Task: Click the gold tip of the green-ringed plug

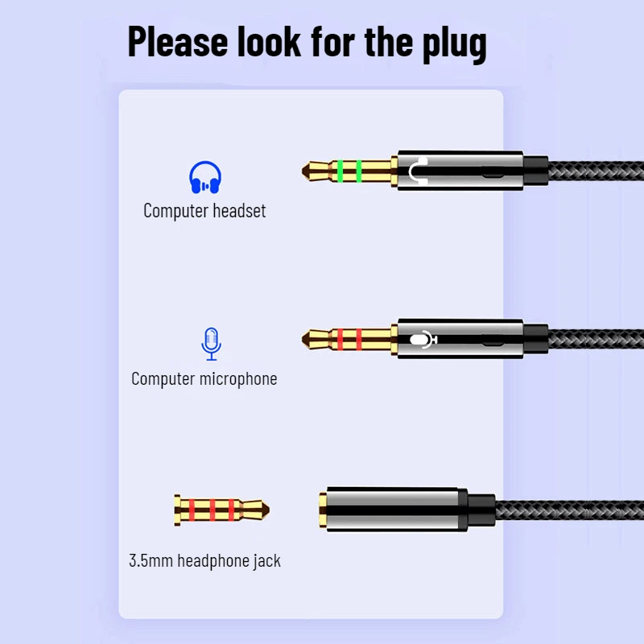Action: pyautogui.click(x=316, y=171)
